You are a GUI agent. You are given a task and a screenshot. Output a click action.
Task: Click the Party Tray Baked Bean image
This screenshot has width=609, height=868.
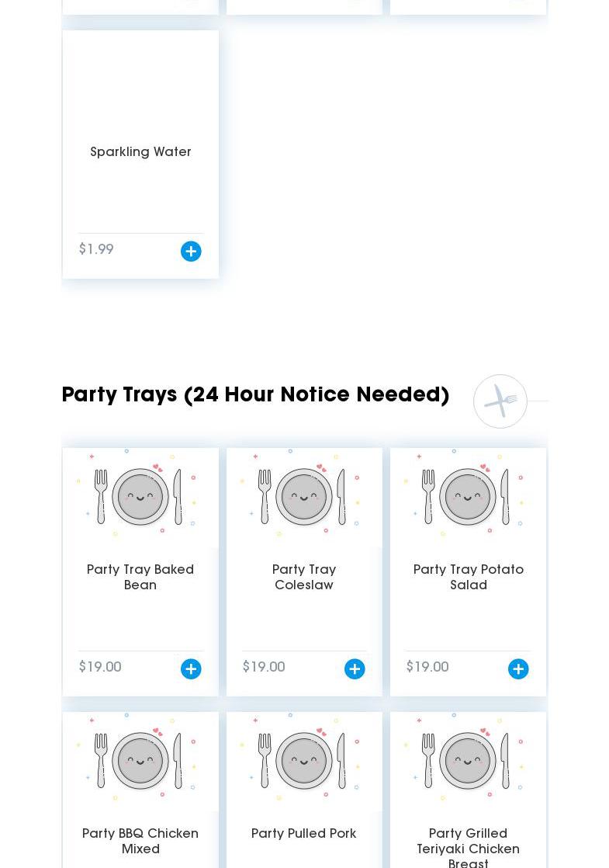point(140,495)
